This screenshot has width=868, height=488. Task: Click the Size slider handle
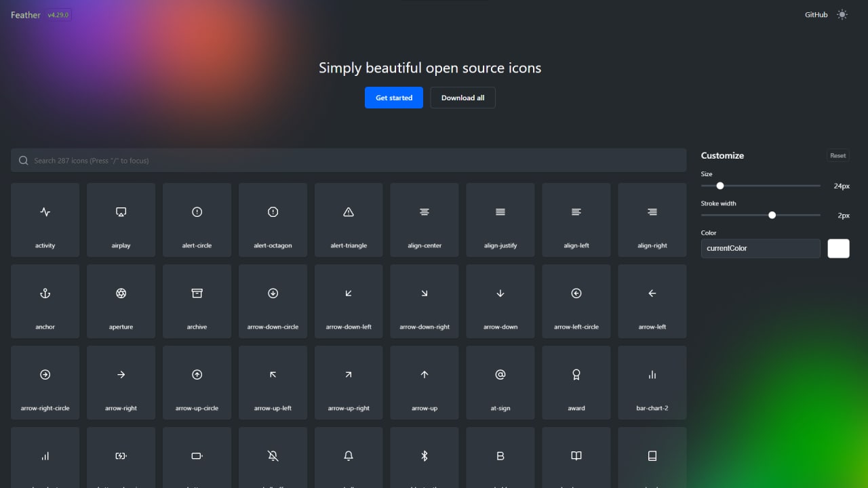(720, 186)
